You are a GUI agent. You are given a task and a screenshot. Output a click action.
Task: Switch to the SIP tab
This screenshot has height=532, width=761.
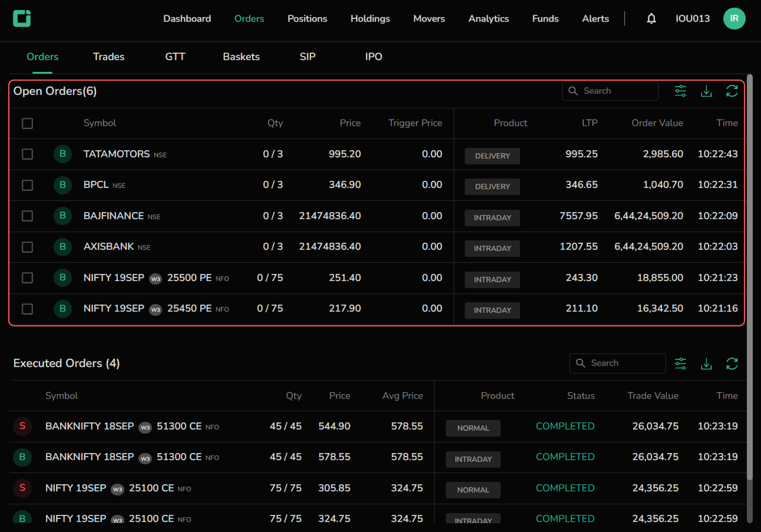point(307,57)
